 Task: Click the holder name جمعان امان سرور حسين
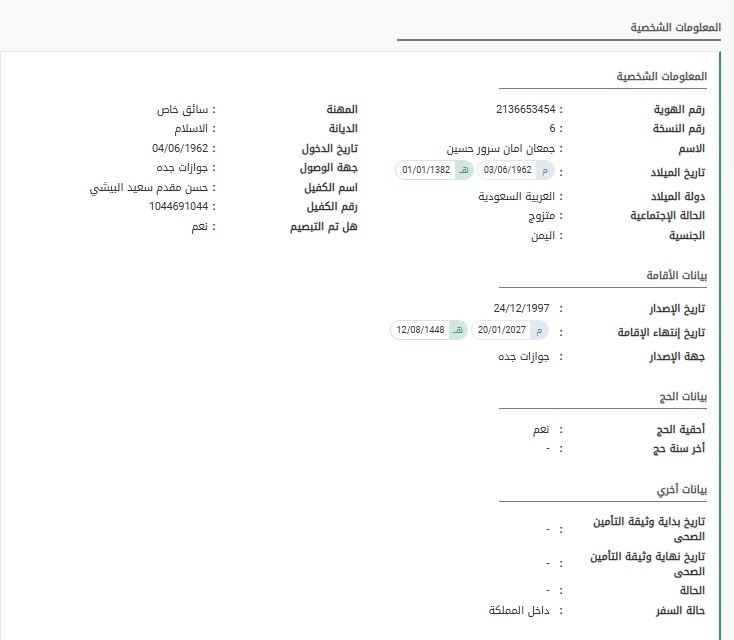click(501, 148)
